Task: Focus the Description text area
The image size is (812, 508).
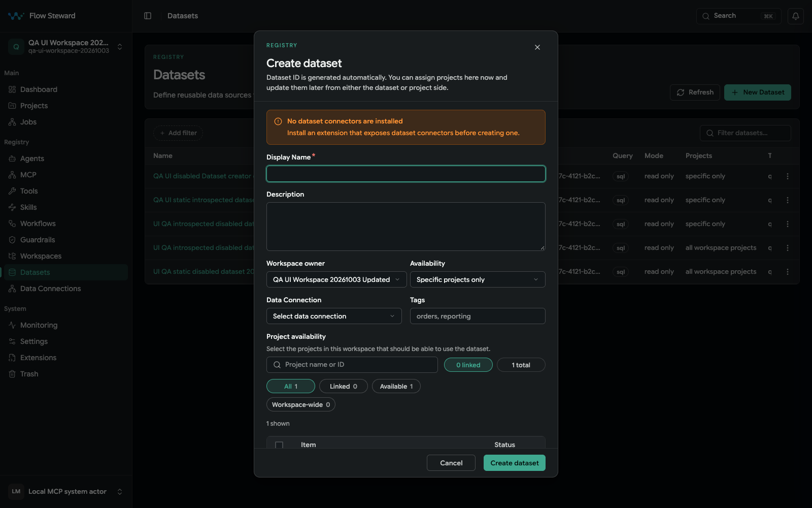Action: tap(406, 227)
